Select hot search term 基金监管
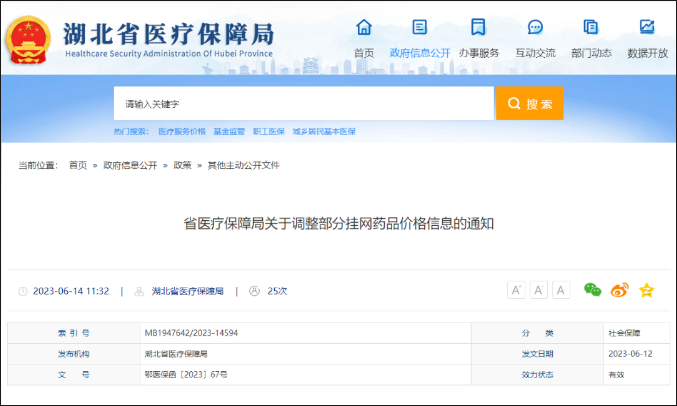677x406 pixels. (x=229, y=131)
